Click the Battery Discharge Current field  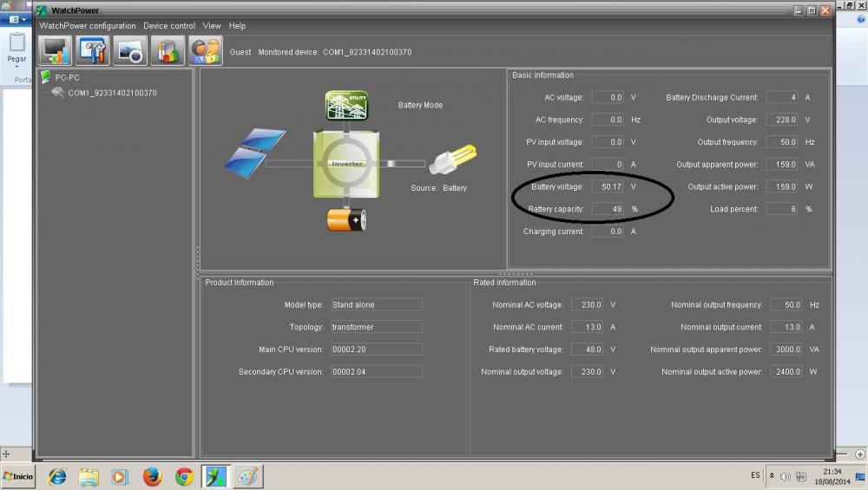click(782, 97)
